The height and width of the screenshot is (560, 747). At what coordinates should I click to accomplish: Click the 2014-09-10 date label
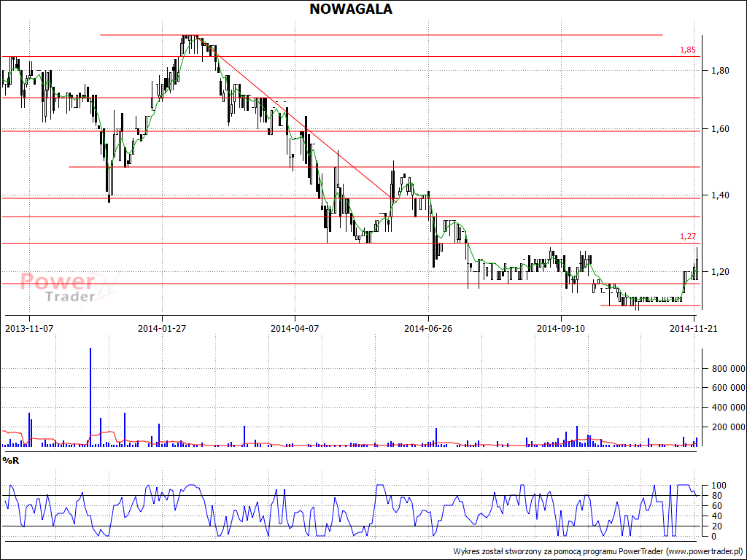click(561, 329)
